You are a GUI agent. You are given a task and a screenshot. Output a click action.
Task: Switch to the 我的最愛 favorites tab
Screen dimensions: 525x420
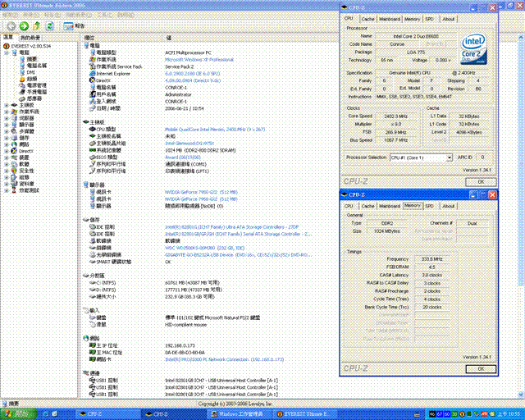point(30,38)
